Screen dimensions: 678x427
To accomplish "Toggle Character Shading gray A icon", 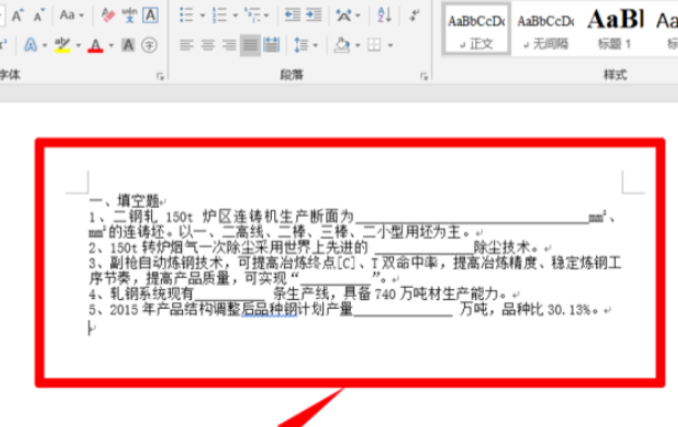I will (x=128, y=45).
